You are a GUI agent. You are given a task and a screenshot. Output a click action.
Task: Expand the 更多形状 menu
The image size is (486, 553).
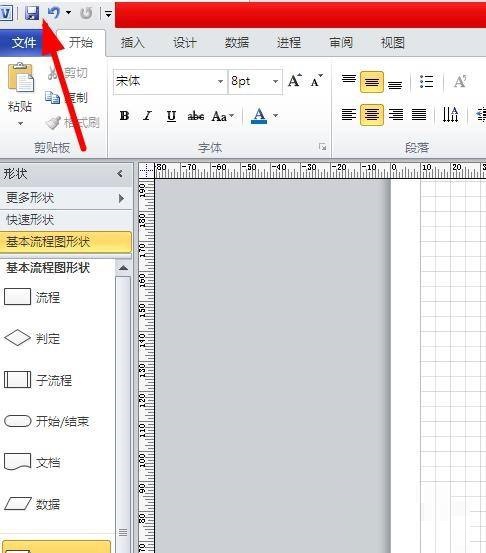[x=66, y=198]
